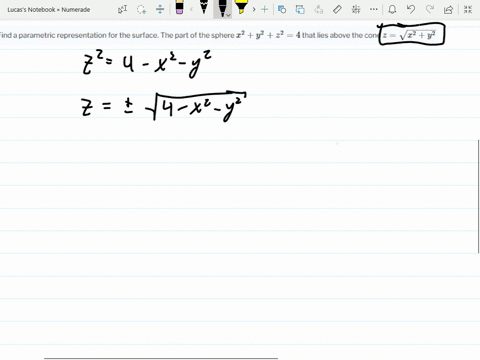Activate the Insert Space tool
480x360 pixels.
[160, 9]
